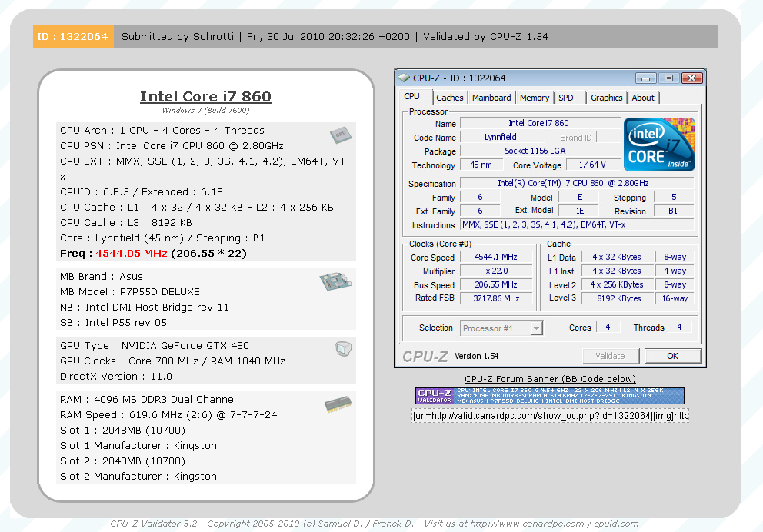Click the Processor Name field value

tap(540, 124)
